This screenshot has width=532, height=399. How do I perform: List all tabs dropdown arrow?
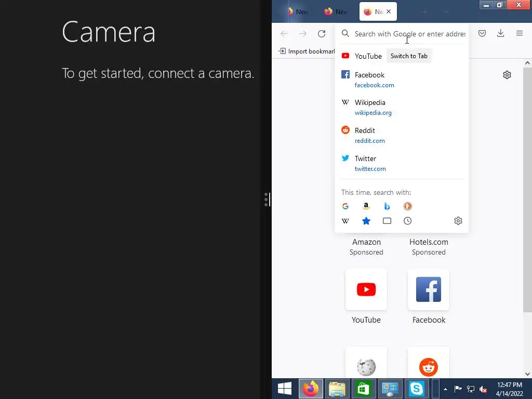(446, 12)
